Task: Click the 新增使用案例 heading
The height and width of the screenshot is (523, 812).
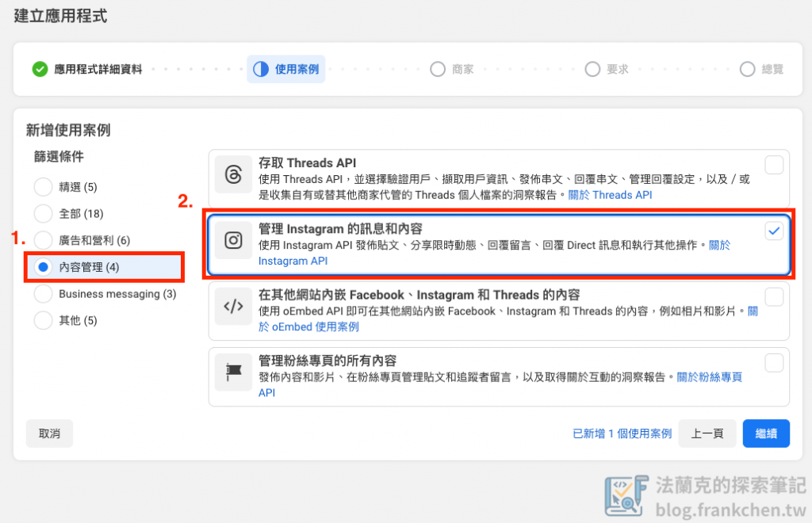Action: [68, 130]
